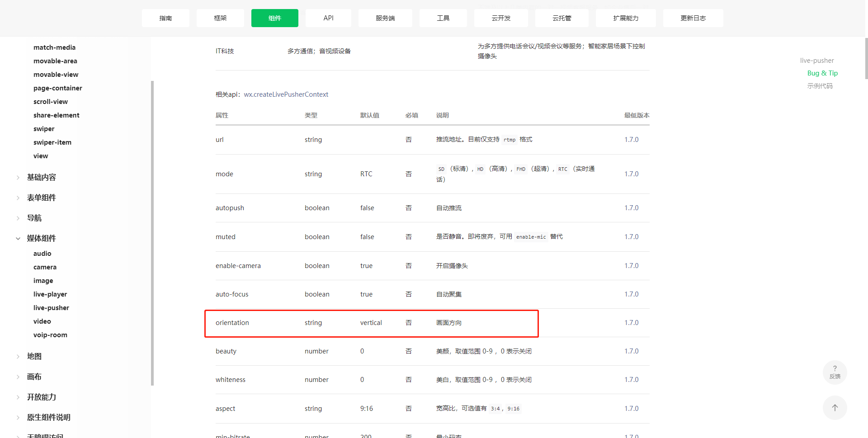The width and height of the screenshot is (868, 438).
Task: Jump to 示例代码 outline entry
Action: point(820,86)
